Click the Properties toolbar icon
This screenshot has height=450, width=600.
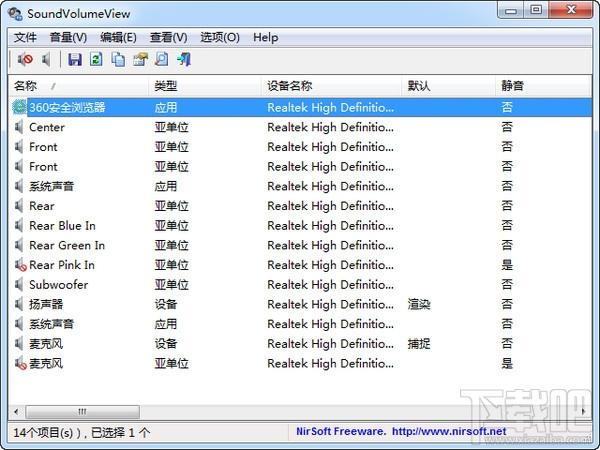[x=140, y=59]
